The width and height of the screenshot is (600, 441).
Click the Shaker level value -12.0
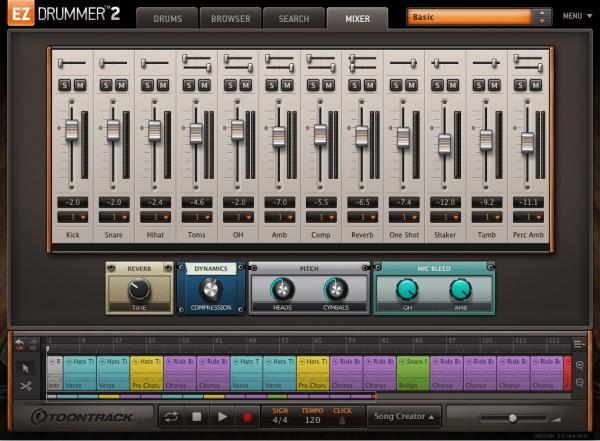pyautogui.click(x=445, y=203)
